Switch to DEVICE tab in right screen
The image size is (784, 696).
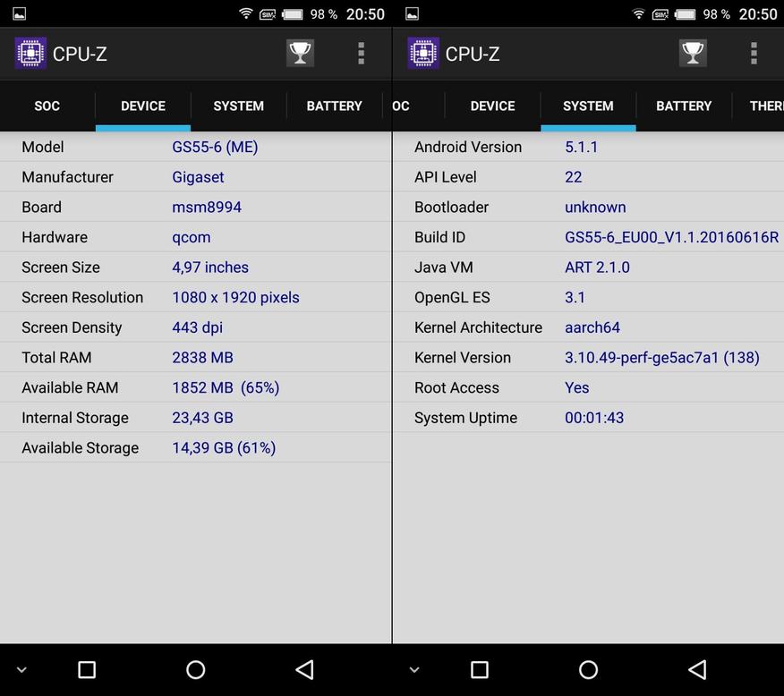[x=492, y=106]
